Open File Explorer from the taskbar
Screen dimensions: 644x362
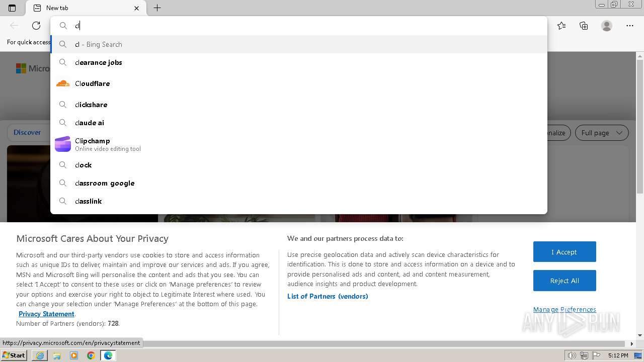click(57, 355)
